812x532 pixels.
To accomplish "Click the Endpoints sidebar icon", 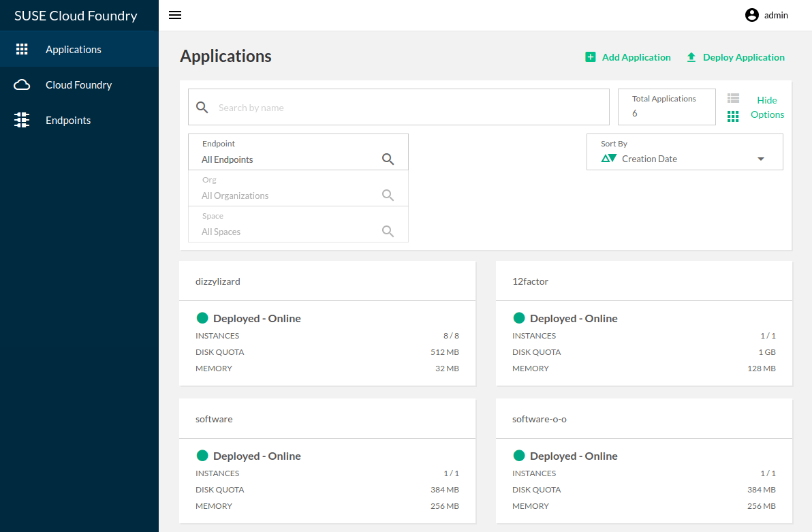I will [22, 120].
